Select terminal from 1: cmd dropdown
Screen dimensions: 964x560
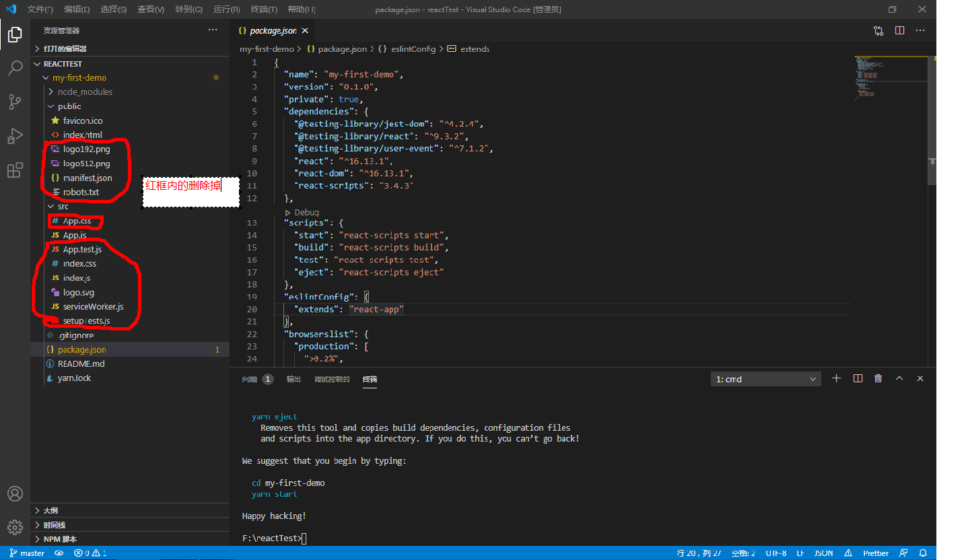766,379
